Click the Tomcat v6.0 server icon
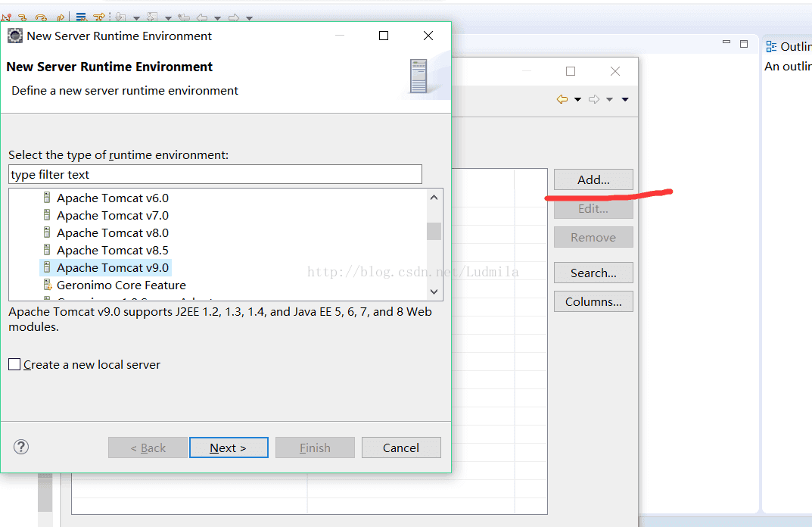Viewport: 812px width, 527px height. point(47,198)
